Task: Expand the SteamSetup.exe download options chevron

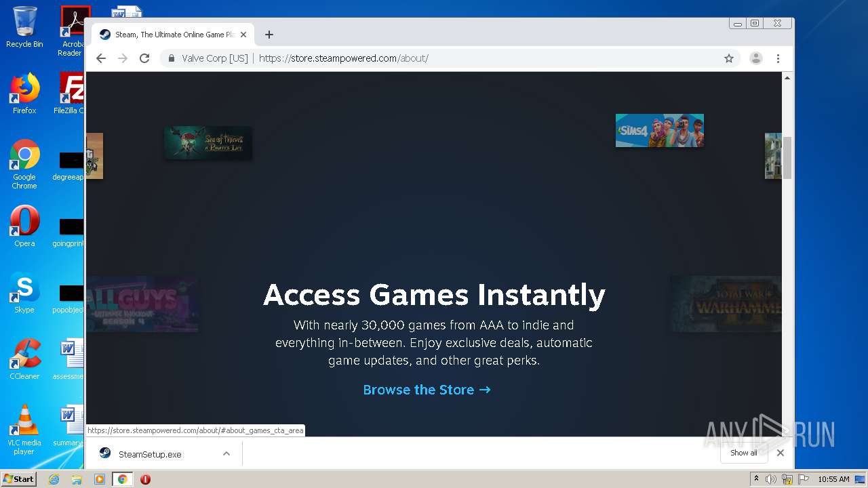Action: point(226,454)
